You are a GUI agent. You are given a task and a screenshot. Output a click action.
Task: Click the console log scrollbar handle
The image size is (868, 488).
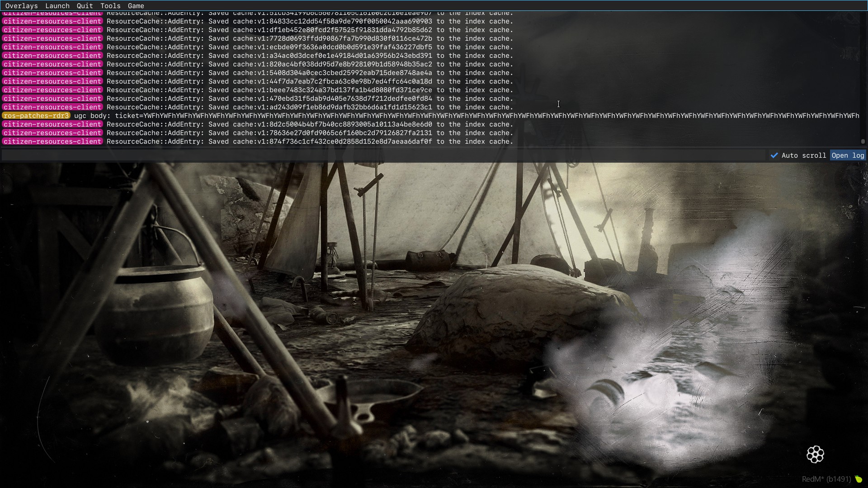863,141
